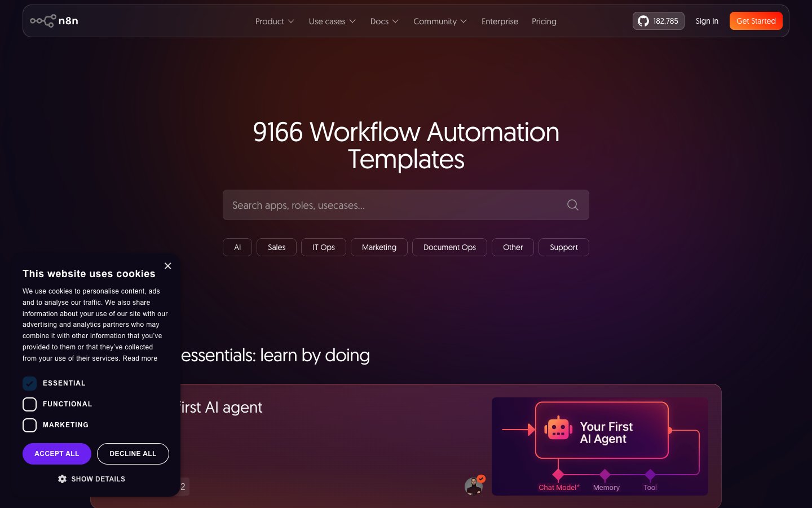Dismiss the cookie banner with the X
This screenshot has height=508, width=812.
(167, 266)
